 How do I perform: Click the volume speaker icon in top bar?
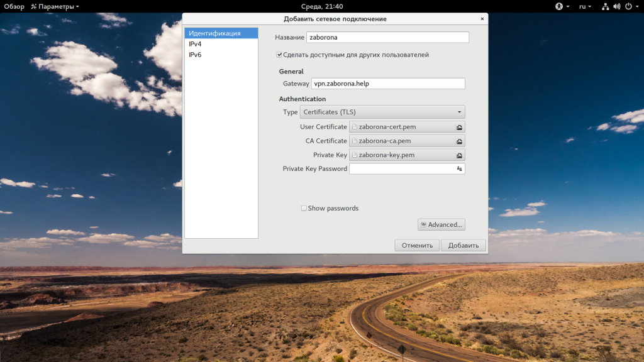coord(616,6)
